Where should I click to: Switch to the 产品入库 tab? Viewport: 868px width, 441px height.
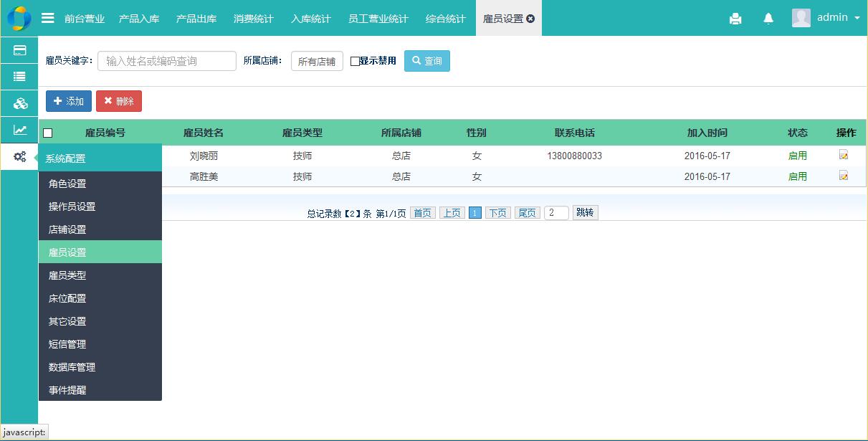pyautogui.click(x=139, y=19)
